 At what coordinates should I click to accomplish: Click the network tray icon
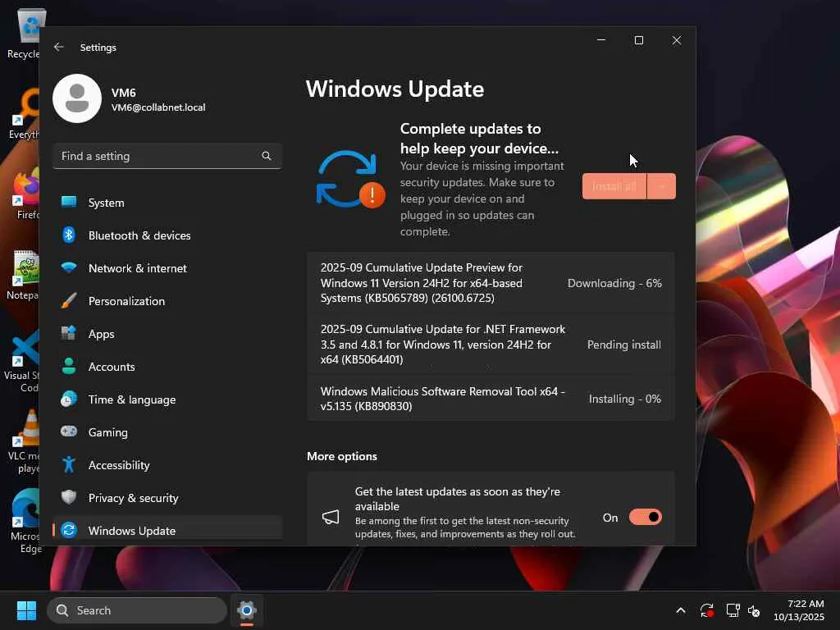[x=733, y=610]
